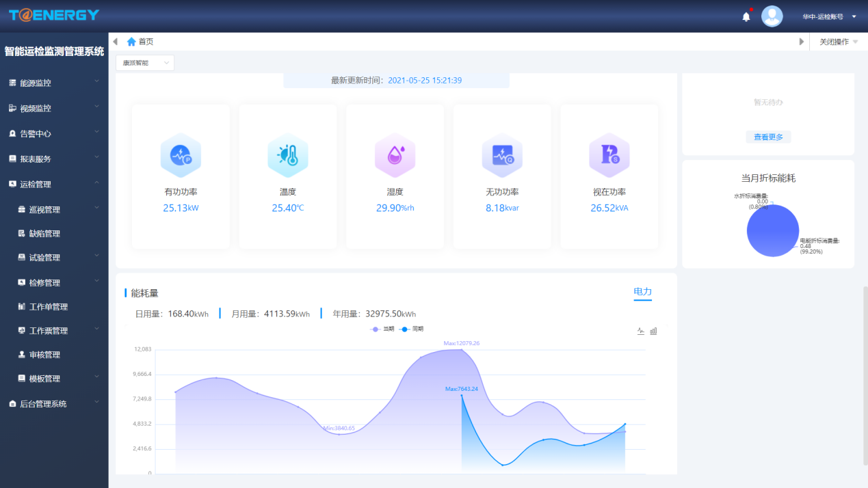Collapse the 运检管理 sidebar section

click(54, 184)
